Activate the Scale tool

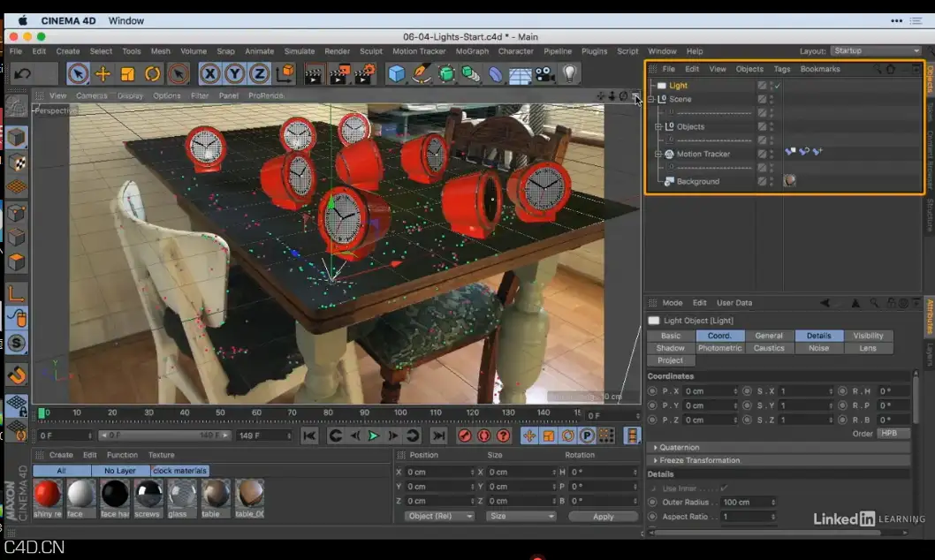(127, 74)
